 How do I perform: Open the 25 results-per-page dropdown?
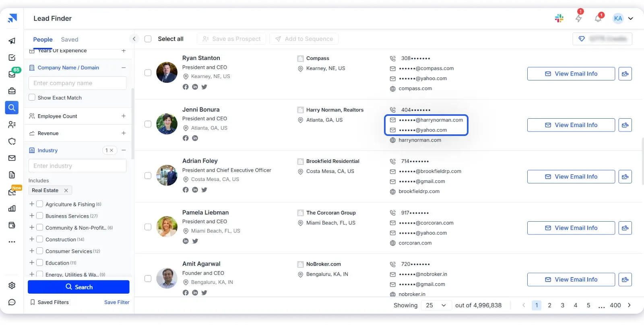(436, 305)
